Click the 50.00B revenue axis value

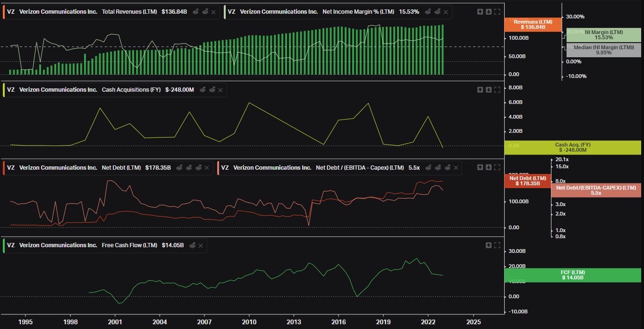[x=517, y=56]
